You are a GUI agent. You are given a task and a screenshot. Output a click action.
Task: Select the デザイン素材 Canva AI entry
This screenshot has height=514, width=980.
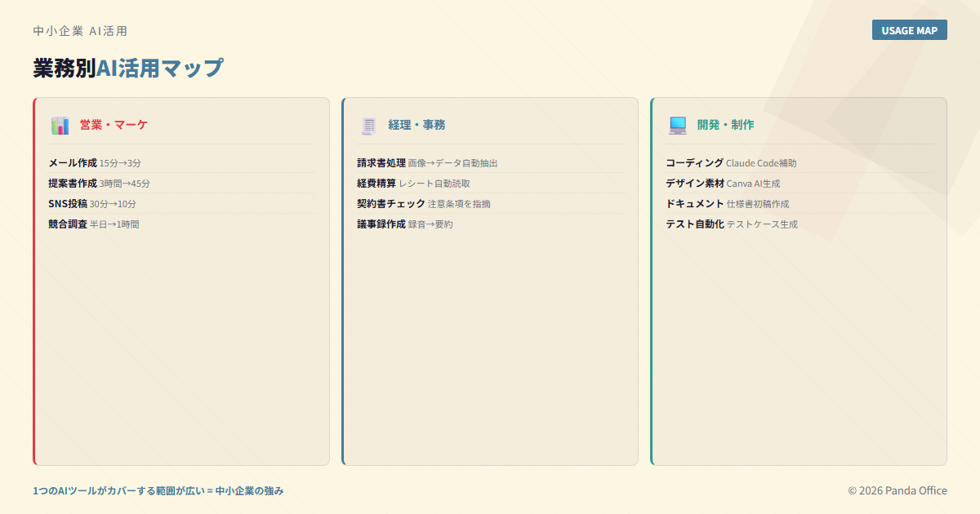coord(723,184)
